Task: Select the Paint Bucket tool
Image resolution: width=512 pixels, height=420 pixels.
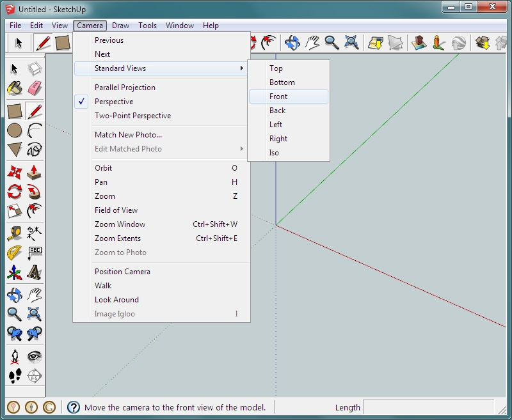Action: click(14, 88)
